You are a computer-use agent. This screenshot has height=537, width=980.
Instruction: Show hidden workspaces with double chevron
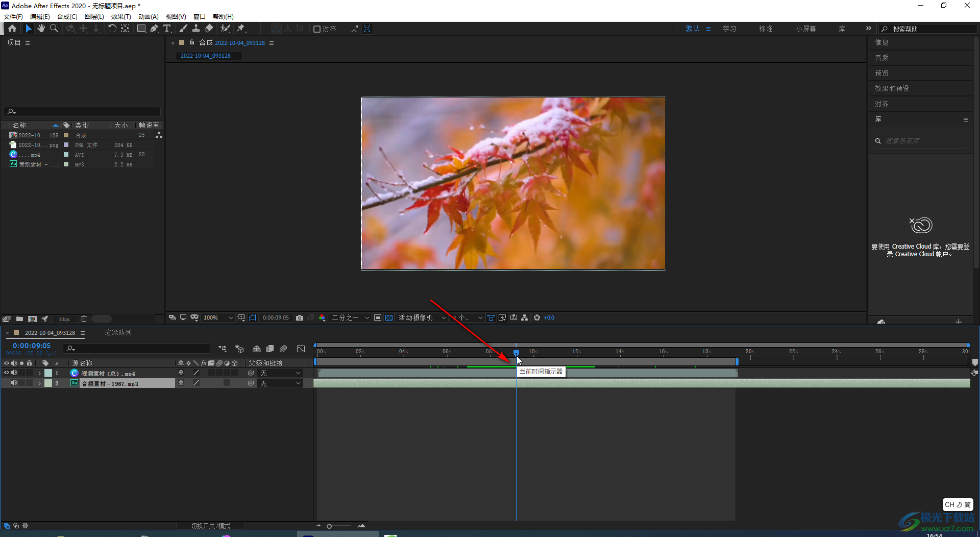coord(868,29)
